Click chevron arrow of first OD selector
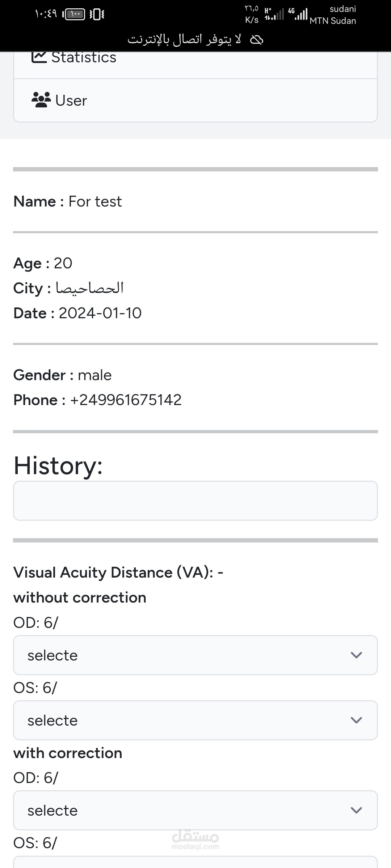The image size is (391, 868). pos(356,655)
